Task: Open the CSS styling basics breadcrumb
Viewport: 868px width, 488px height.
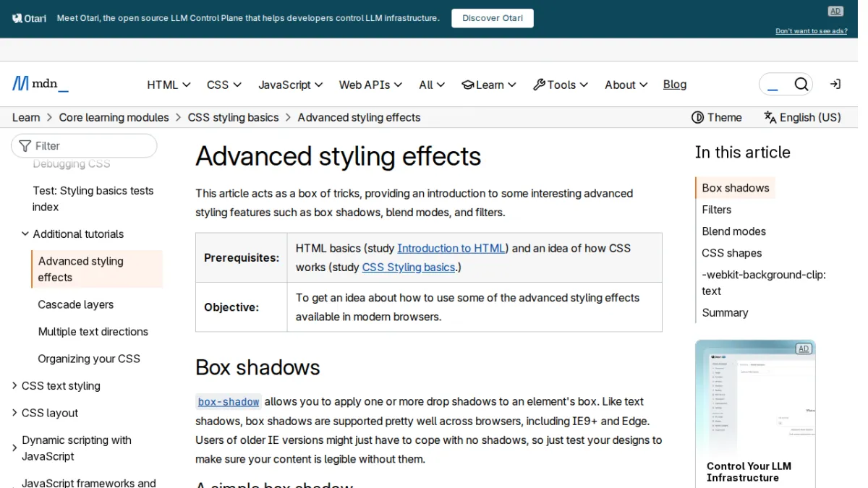Action: (x=233, y=117)
